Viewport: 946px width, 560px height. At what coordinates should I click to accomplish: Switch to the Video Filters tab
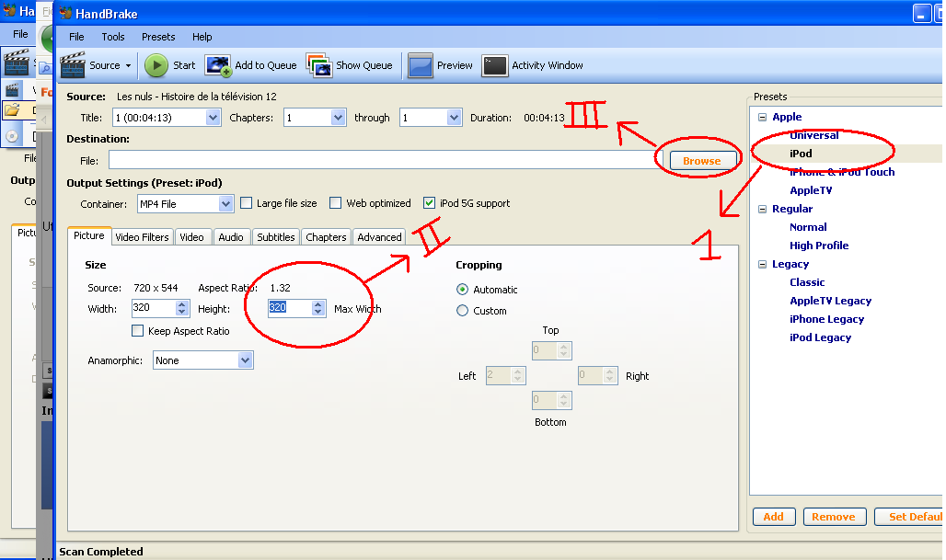143,237
